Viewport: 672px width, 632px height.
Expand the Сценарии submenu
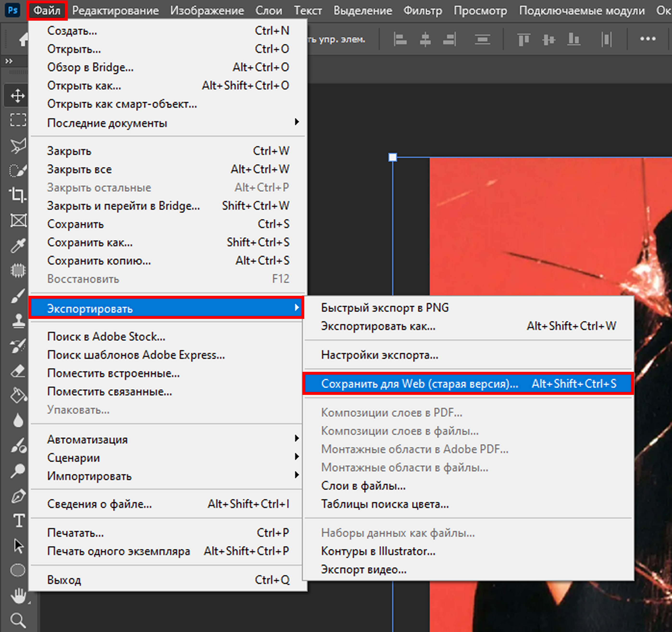pyautogui.click(x=166, y=457)
